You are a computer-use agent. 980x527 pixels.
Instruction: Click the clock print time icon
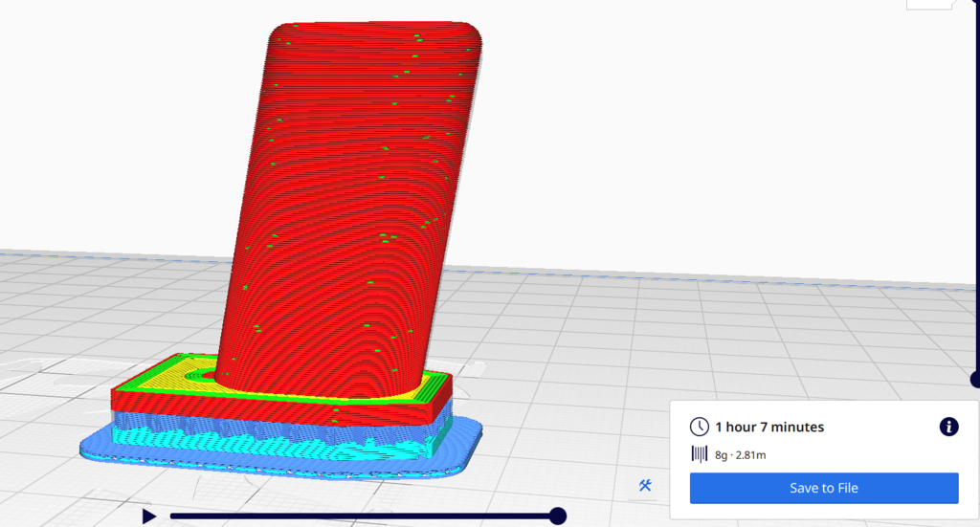(x=700, y=427)
